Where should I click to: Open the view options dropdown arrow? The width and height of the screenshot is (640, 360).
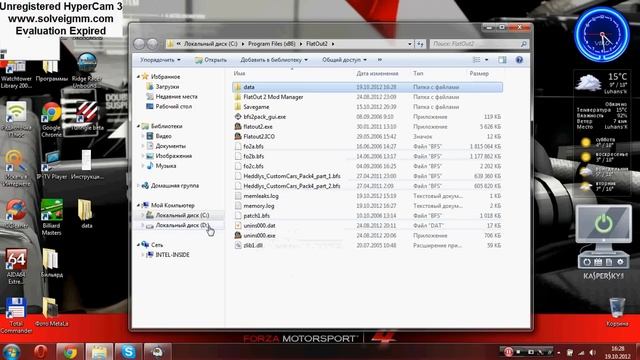(x=487, y=60)
